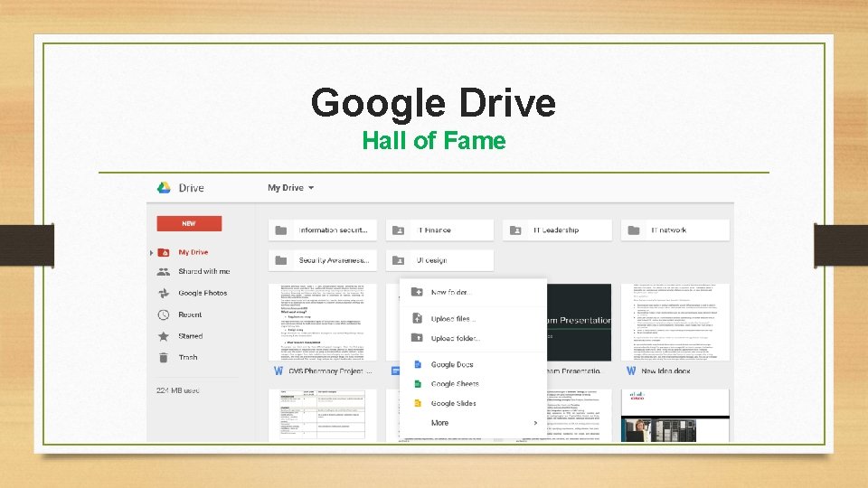The width and height of the screenshot is (868, 488).
Task: Open the table document thumbnail in bottom row
Action: tap(323, 415)
